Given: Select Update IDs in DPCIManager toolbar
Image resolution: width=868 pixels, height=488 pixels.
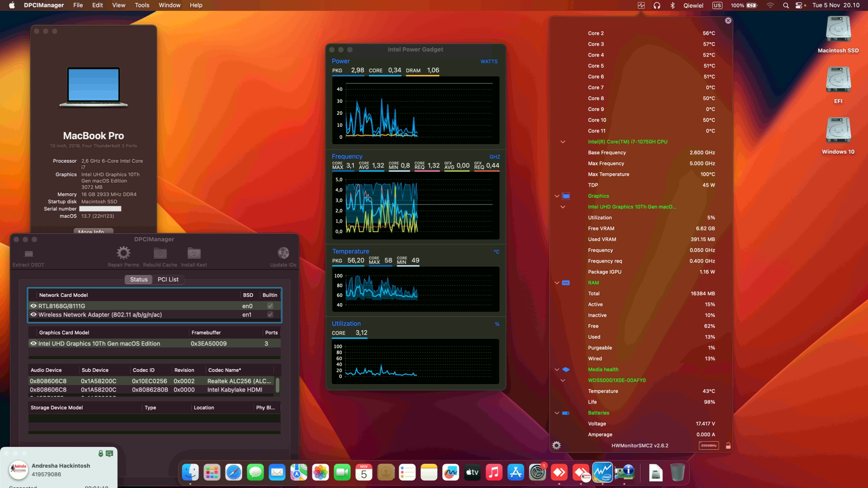Looking at the screenshot, I should click(283, 252).
